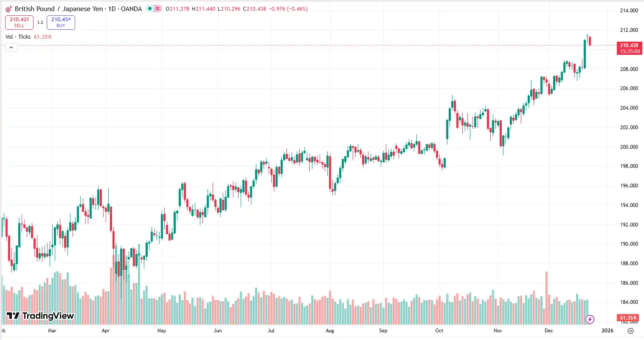The image size is (644, 340).
Task: Click the GBP/JPY currency pair flag icon
Action: (8, 8)
